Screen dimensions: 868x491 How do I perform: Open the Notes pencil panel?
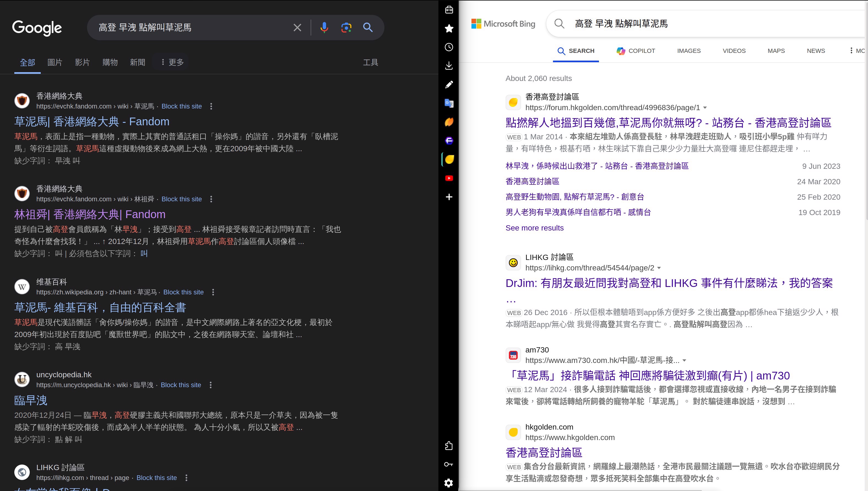pyautogui.click(x=449, y=85)
